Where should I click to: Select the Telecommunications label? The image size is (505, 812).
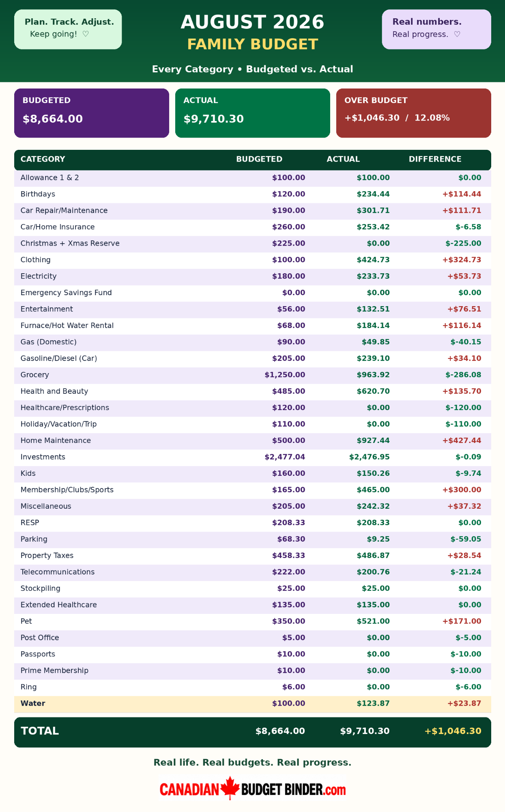58,572
